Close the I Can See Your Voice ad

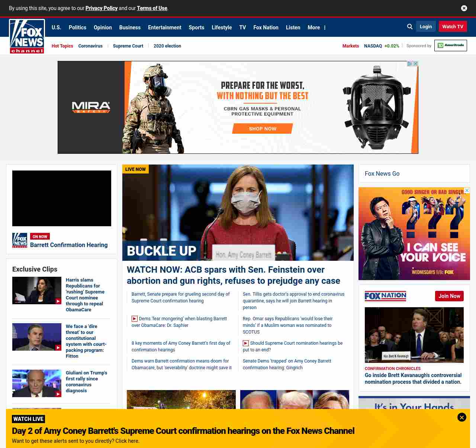pos(467,190)
